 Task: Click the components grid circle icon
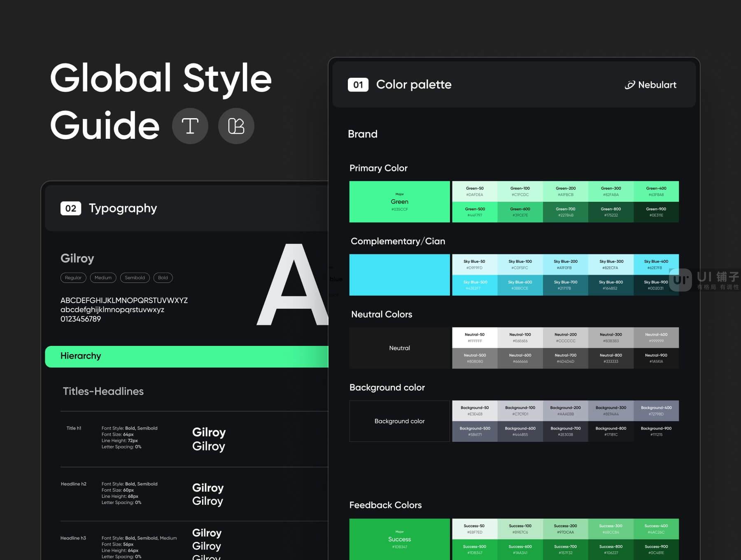click(x=236, y=126)
